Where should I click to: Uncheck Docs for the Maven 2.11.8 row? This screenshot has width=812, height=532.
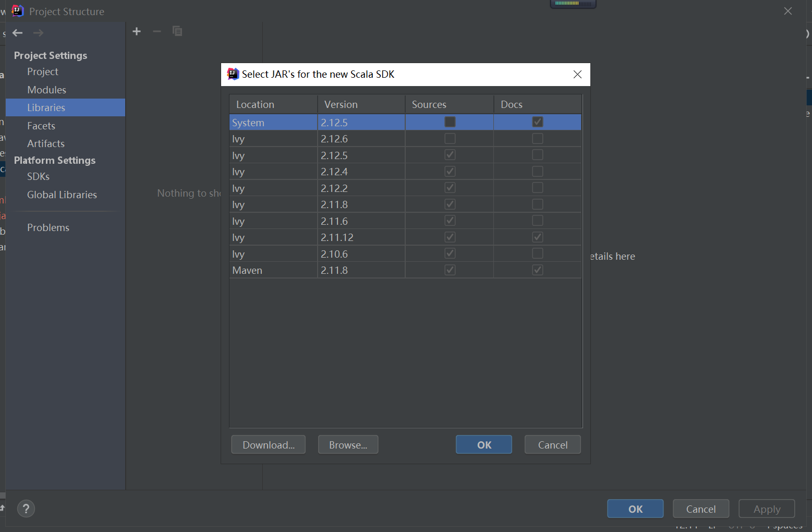coord(537,270)
